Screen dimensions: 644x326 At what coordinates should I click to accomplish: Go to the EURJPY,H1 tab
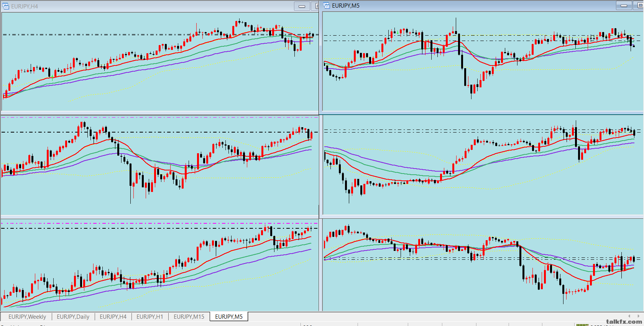coord(150,317)
